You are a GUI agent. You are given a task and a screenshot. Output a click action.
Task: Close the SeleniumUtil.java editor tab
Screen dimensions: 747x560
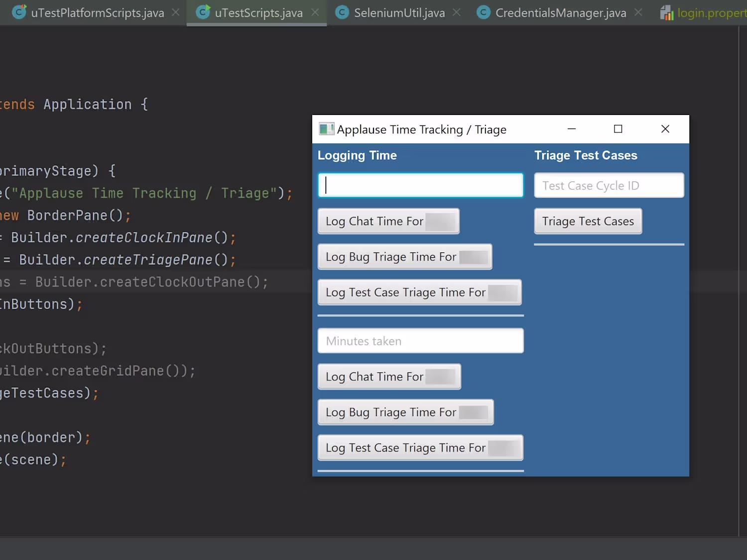coord(457,12)
